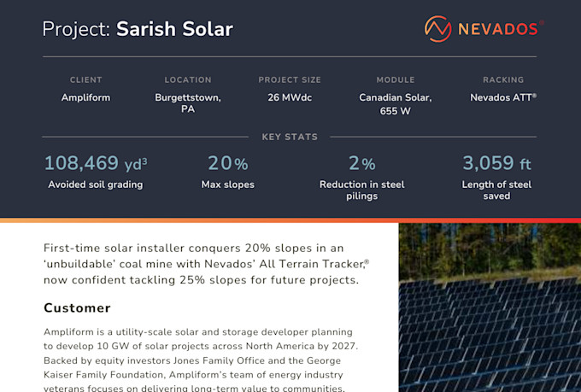Click the NEVADOS wordmark text
This screenshot has width=581, height=392.
498,29
